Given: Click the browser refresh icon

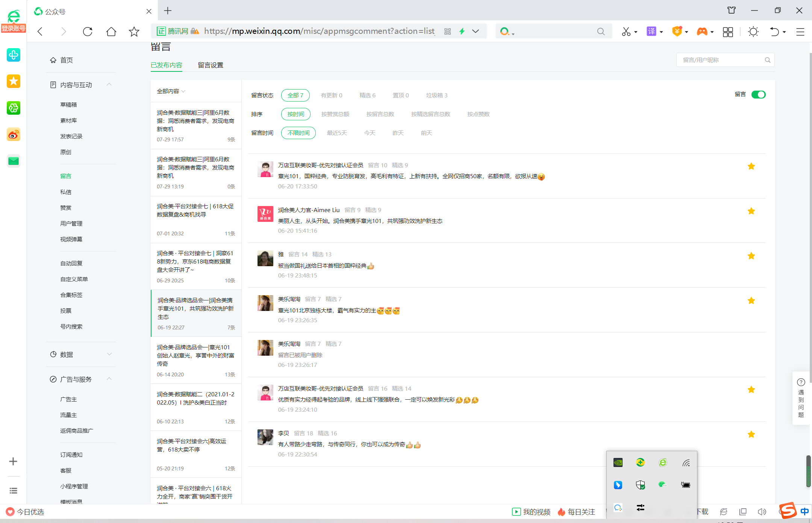Looking at the screenshot, I should click(x=87, y=32).
